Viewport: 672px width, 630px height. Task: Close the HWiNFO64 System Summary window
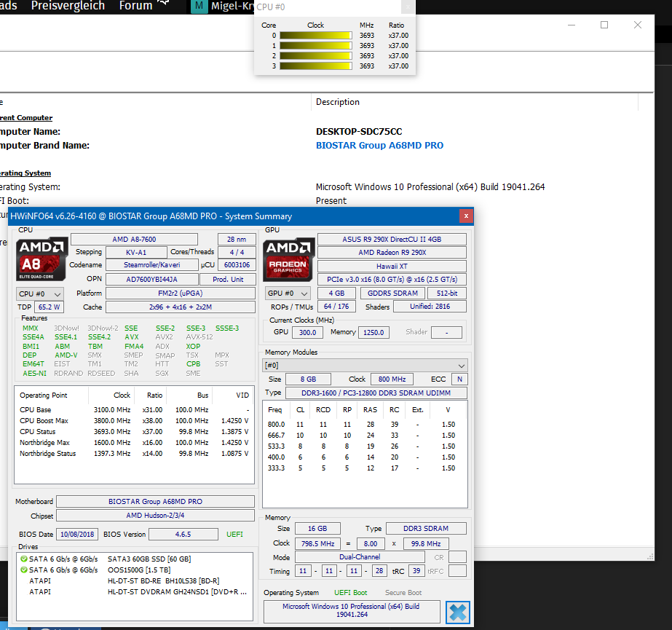[x=466, y=216]
